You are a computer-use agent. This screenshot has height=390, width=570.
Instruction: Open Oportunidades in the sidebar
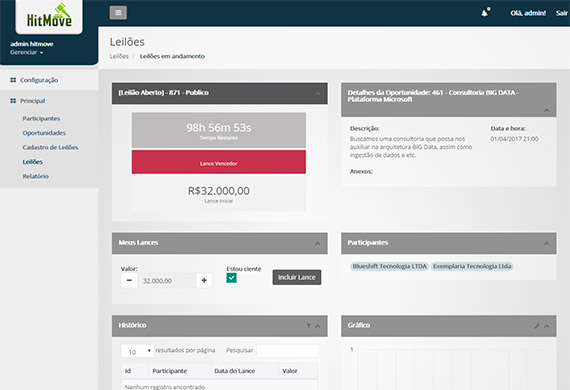point(44,133)
